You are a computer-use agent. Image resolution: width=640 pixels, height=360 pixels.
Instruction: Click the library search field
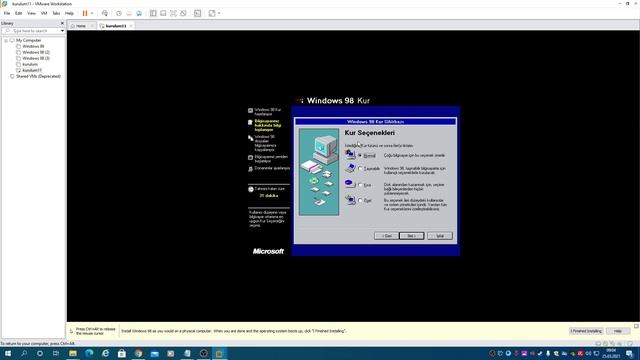tap(31, 31)
